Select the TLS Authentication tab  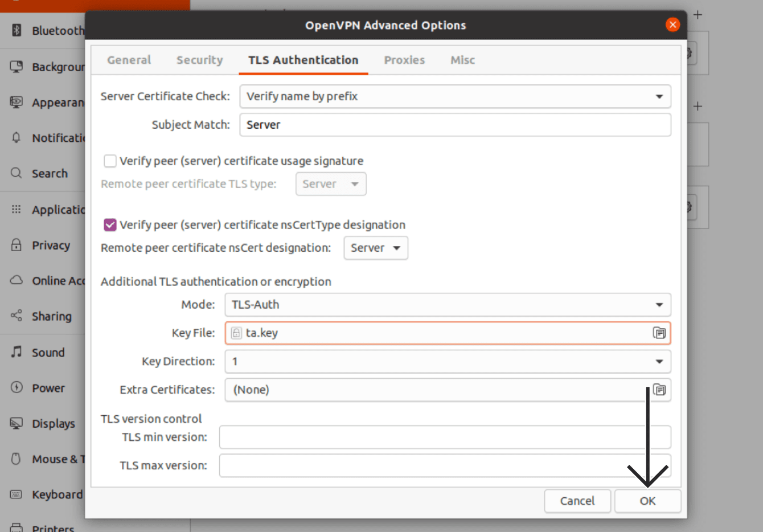303,60
